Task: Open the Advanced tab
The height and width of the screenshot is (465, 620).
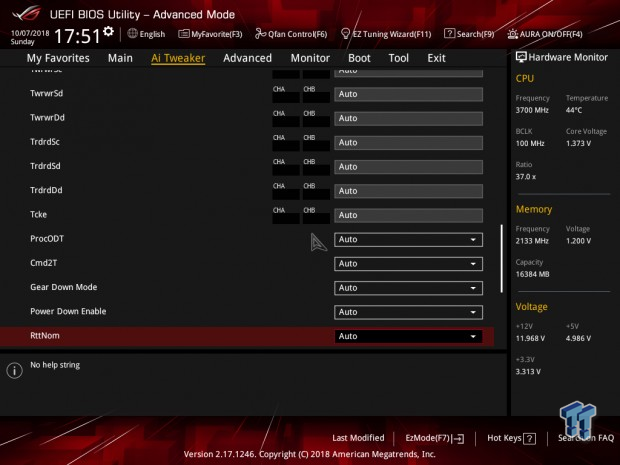Action: 248,58
